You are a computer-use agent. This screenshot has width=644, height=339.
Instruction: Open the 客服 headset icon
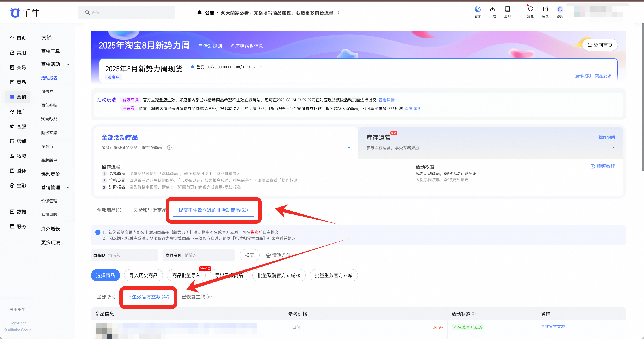point(560,9)
